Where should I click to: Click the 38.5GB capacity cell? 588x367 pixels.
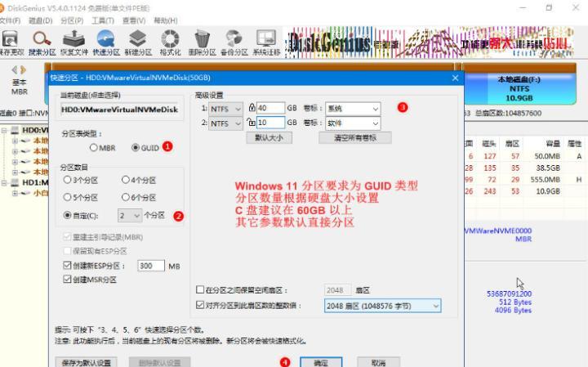pyautogui.click(x=548, y=168)
